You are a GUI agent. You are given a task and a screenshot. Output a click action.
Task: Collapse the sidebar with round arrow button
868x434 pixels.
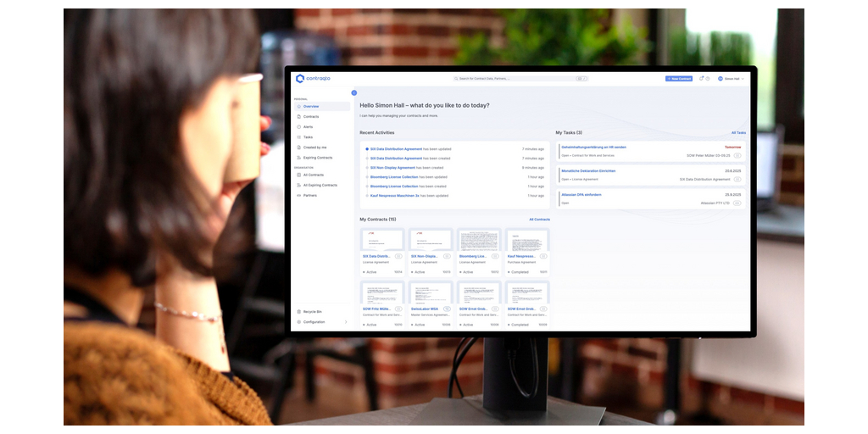coord(353,92)
